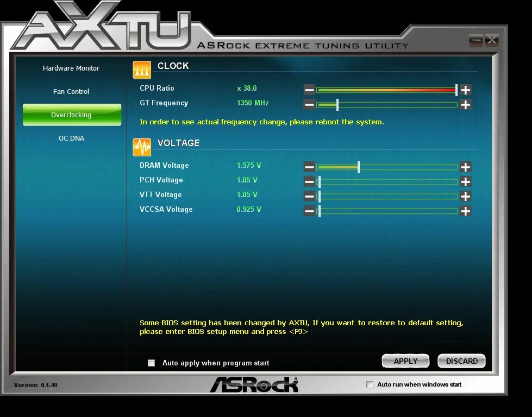This screenshot has height=417, width=532.
Task: Lower DRAM Voltage with minus button
Action: [x=309, y=167]
